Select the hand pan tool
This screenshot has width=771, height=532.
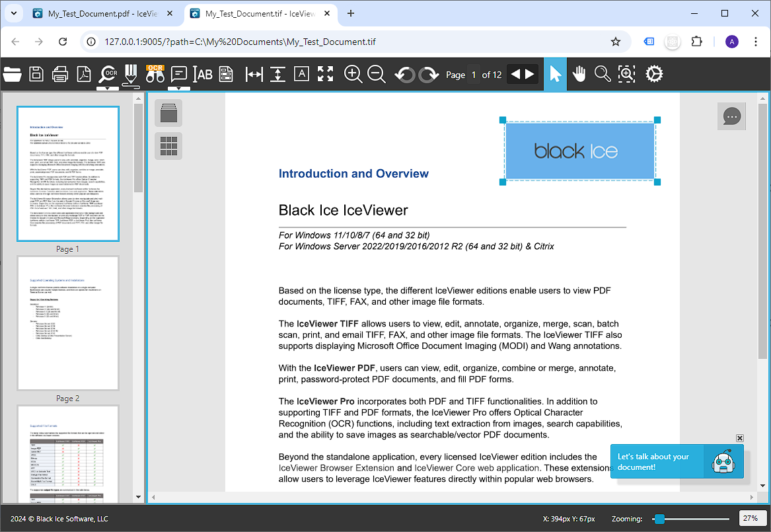[579, 74]
